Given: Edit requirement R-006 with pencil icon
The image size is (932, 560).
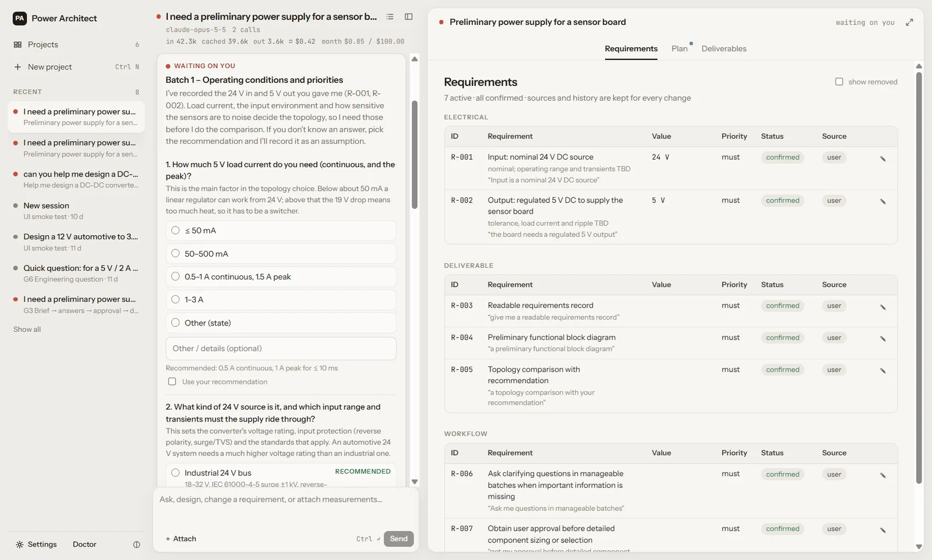Looking at the screenshot, I should pos(883,475).
